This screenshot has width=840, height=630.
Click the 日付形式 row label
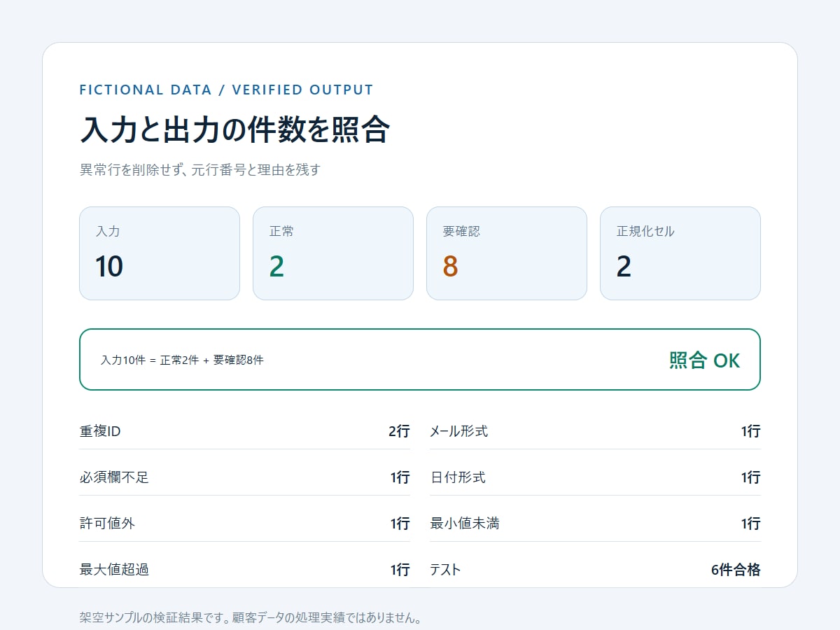pos(458,477)
